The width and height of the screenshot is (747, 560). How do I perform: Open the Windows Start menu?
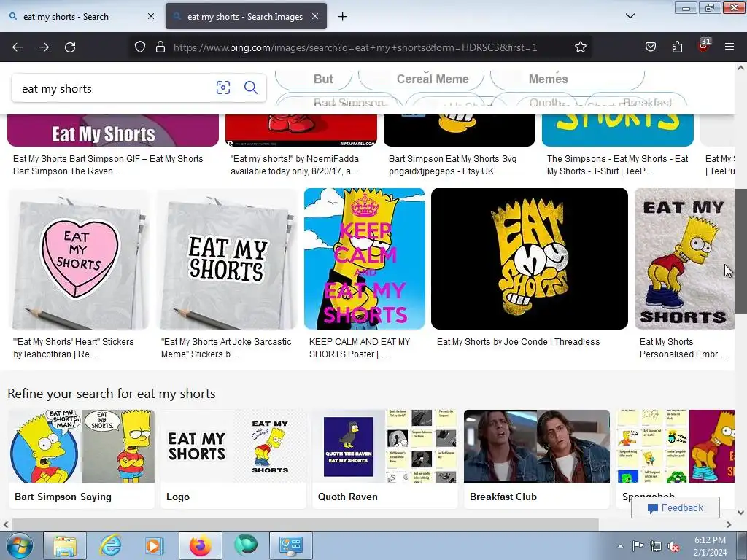18,545
